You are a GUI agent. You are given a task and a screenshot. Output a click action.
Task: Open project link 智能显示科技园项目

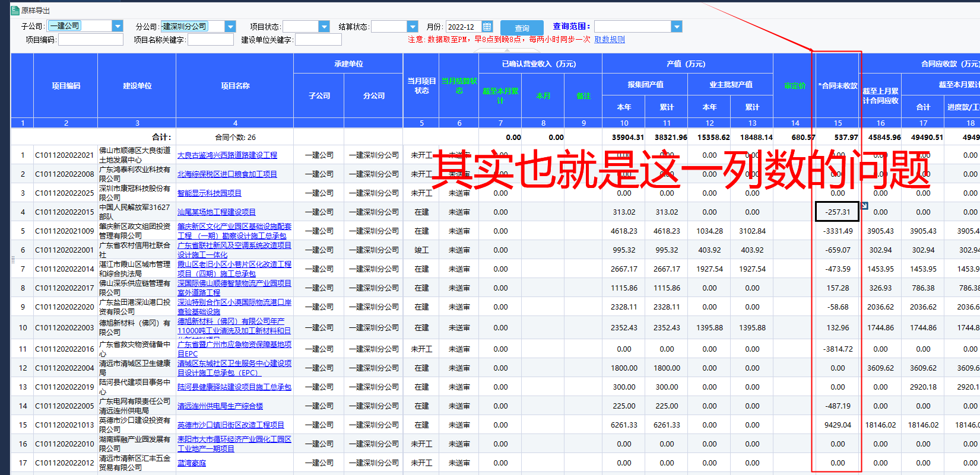point(210,193)
